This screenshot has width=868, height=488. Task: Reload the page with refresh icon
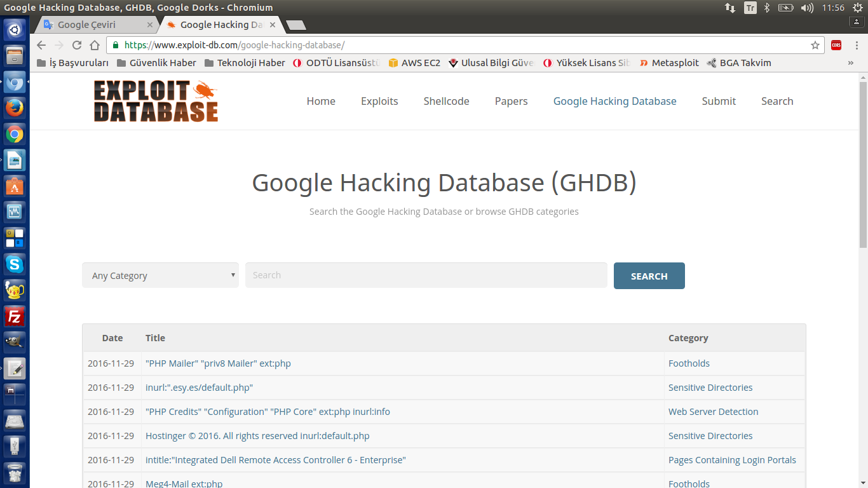[x=77, y=45]
